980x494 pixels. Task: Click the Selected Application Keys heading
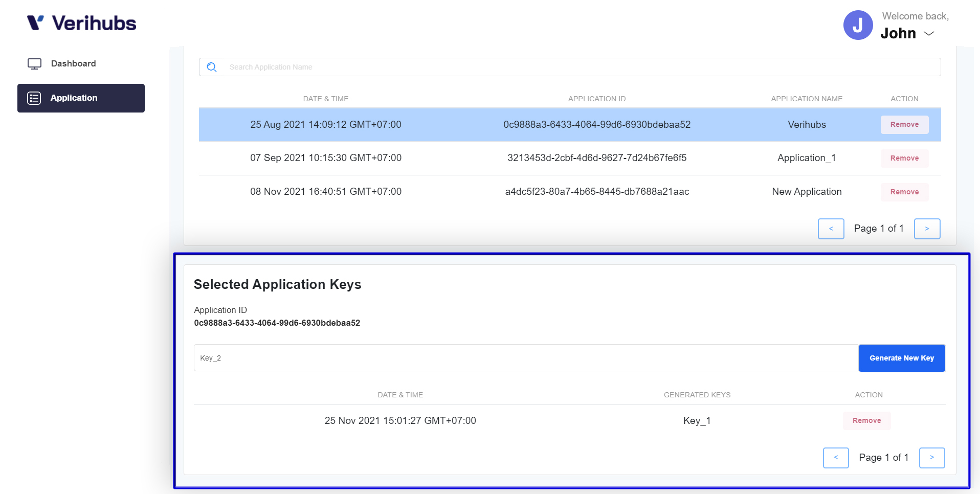point(278,284)
